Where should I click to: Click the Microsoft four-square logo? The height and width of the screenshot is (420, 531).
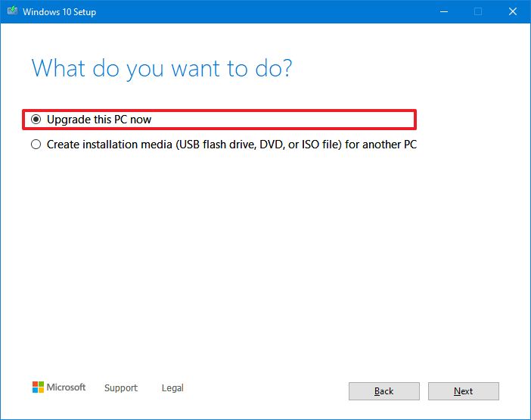38,387
